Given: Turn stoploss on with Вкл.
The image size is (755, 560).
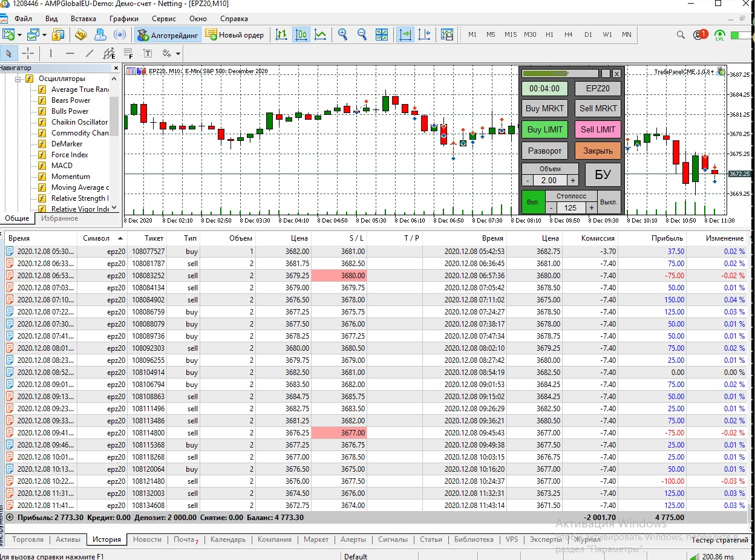Looking at the screenshot, I should (533, 202).
